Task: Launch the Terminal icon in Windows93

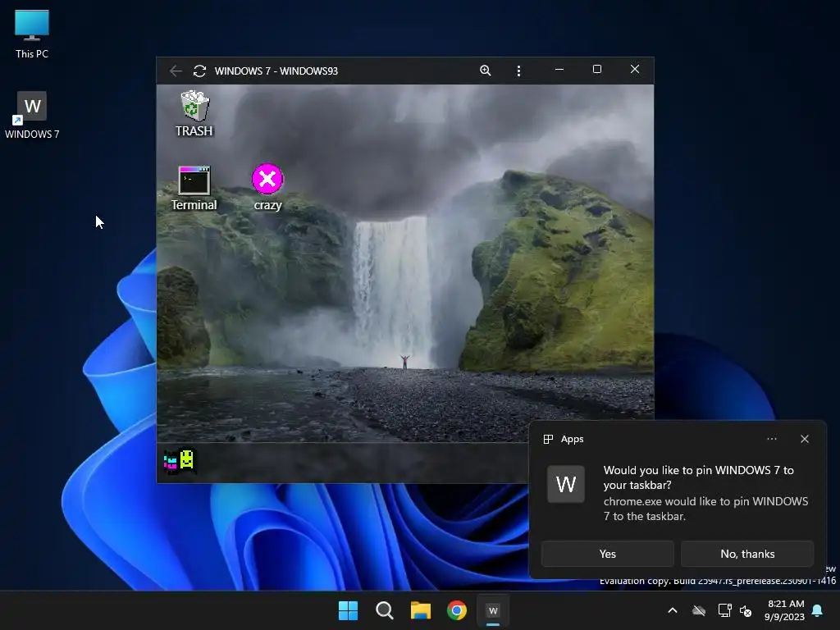Action: point(194,188)
